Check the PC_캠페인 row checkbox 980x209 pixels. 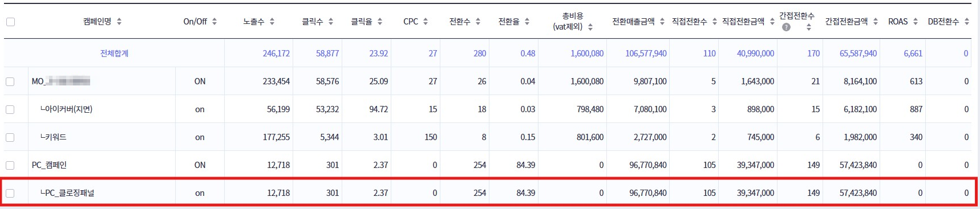[10, 165]
